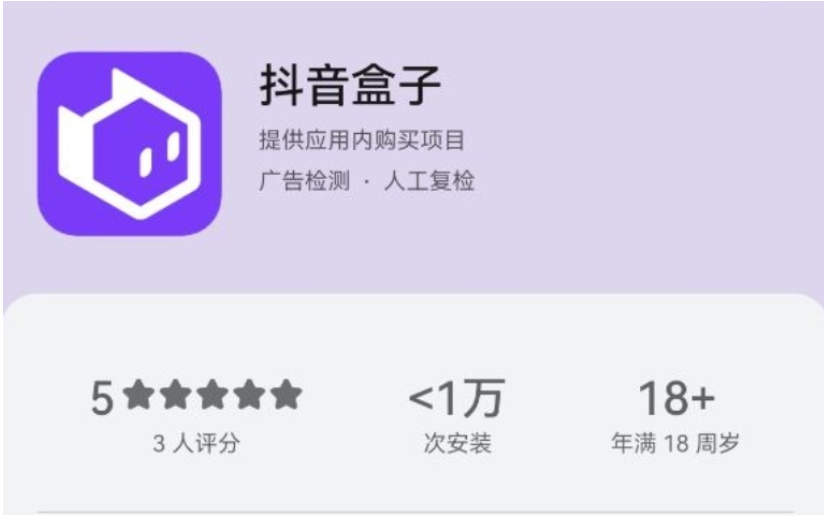
Task: Tap the purple 抖音盒子 app icon
Action: click(x=129, y=143)
